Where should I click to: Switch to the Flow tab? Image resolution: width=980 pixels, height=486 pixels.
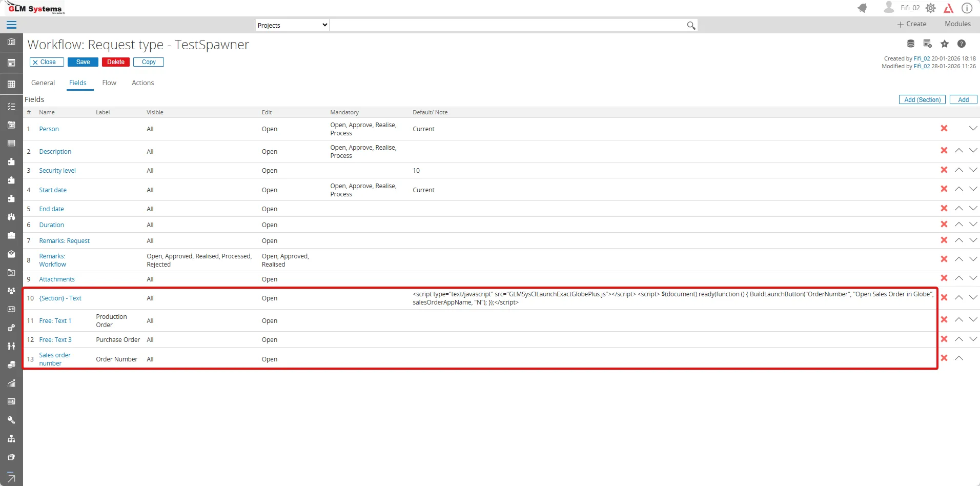[x=109, y=83]
